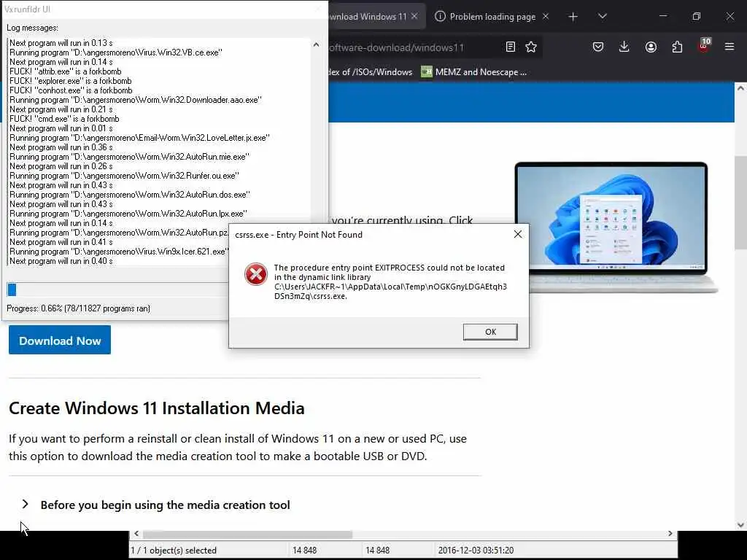
Task: Bookmark this page with the star icon
Action: [x=531, y=47]
